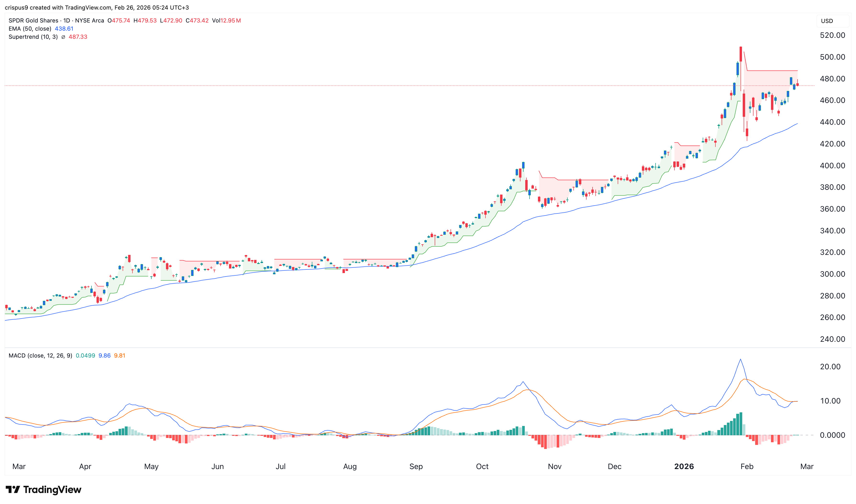Viewport: 856px width, 504px height.
Task: Click the blue EMA value 438.61
Action: point(64,29)
